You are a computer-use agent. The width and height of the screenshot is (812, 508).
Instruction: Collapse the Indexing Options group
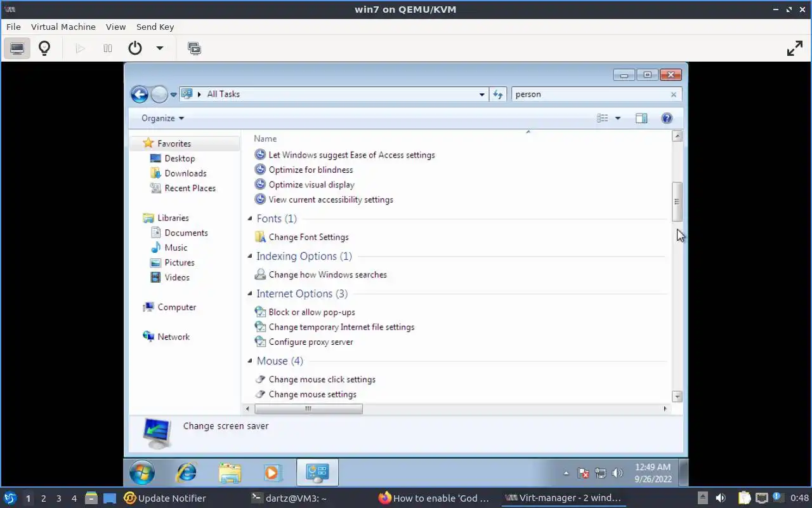(250, 256)
